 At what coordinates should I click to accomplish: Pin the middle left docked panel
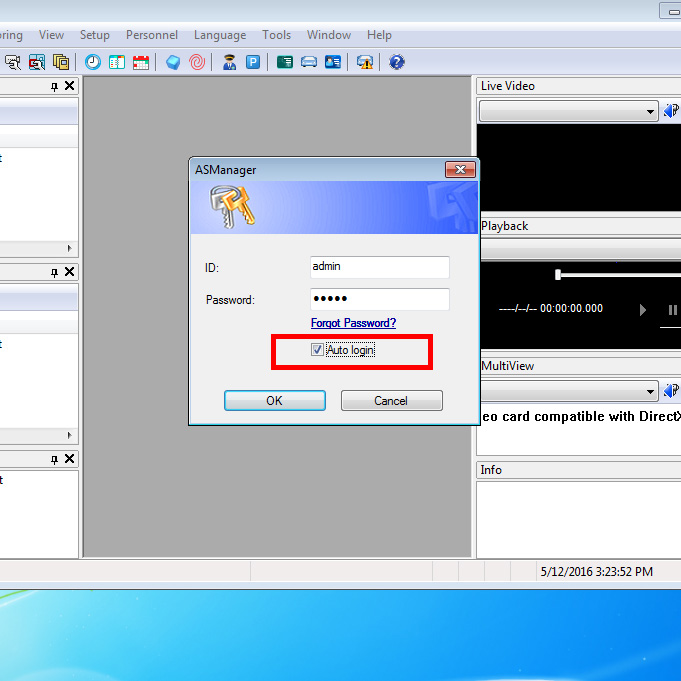click(54, 272)
